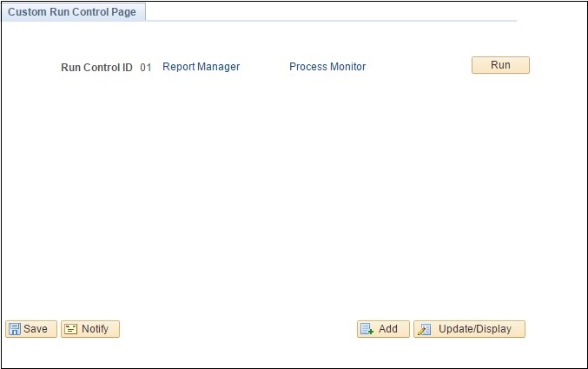588x369 pixels.
Task: Select the Custom Run Control Page tab
Action: coord(72,12)
